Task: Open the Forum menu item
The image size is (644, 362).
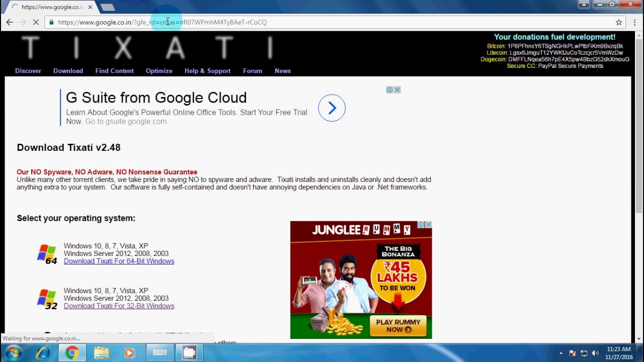Action: [253, 71]
